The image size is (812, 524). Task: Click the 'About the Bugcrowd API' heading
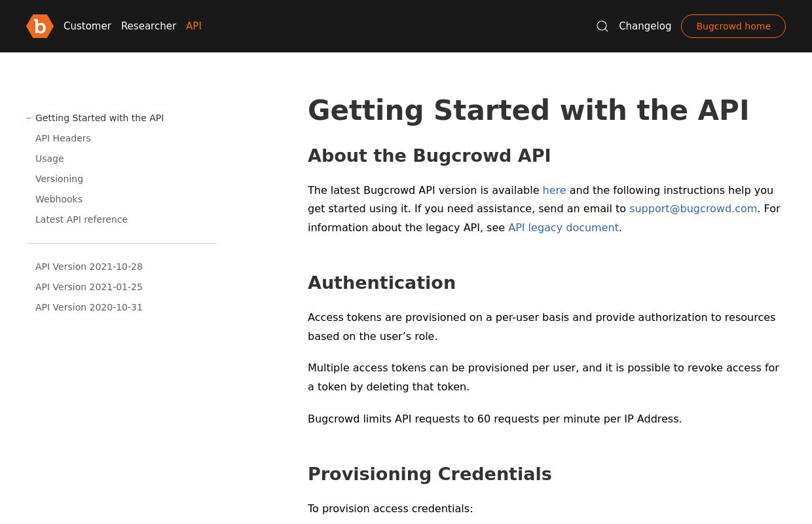click(429, 156)
